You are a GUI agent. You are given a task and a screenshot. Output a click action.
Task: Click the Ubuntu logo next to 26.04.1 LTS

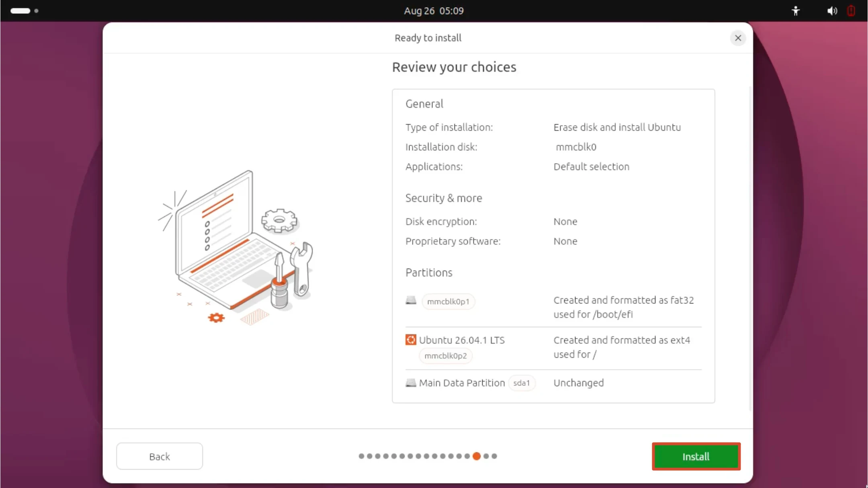click(x=411, y=340)
